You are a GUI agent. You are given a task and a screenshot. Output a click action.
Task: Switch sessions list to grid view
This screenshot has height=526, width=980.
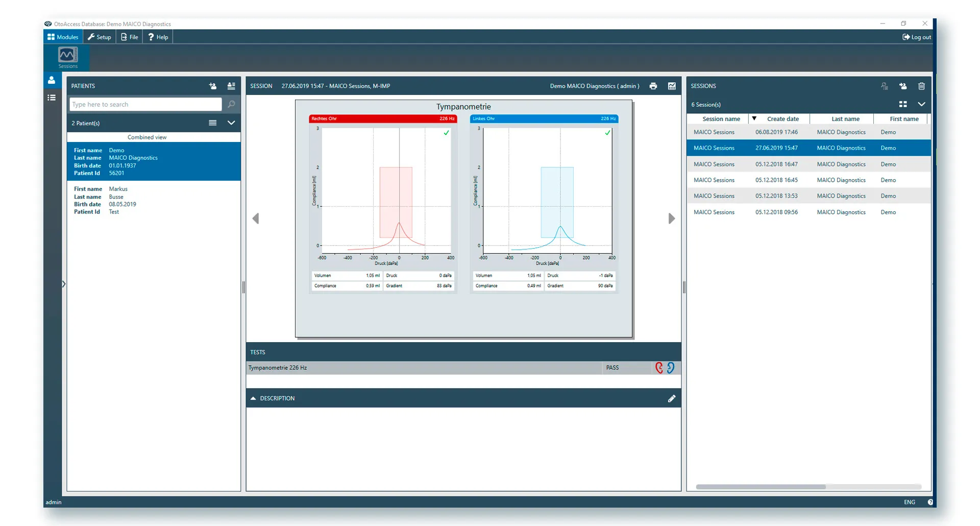[903, 104]
